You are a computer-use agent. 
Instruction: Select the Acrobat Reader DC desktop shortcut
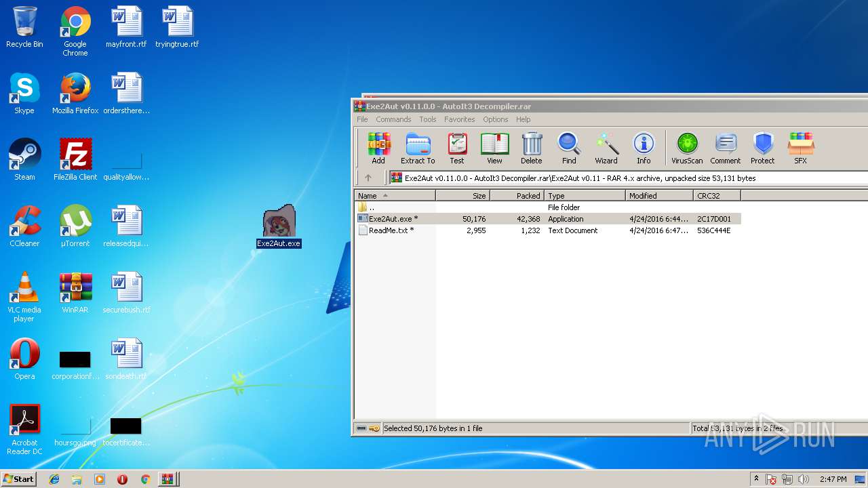[24, 430]
